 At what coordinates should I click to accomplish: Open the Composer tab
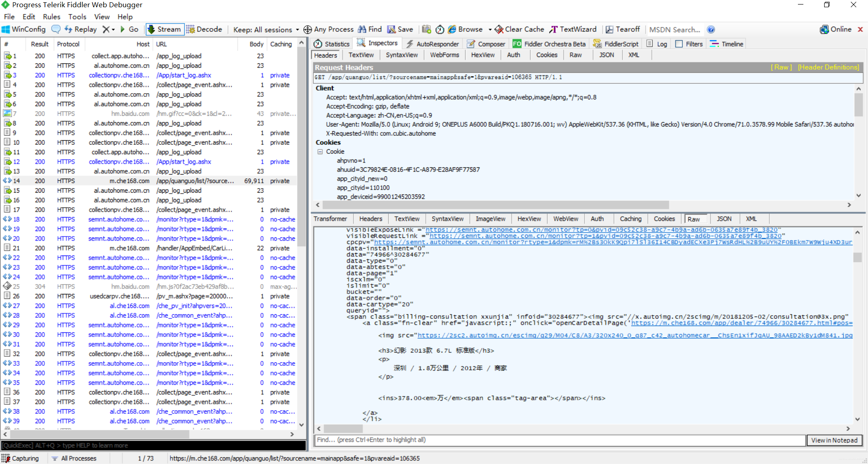pos(486,44)
